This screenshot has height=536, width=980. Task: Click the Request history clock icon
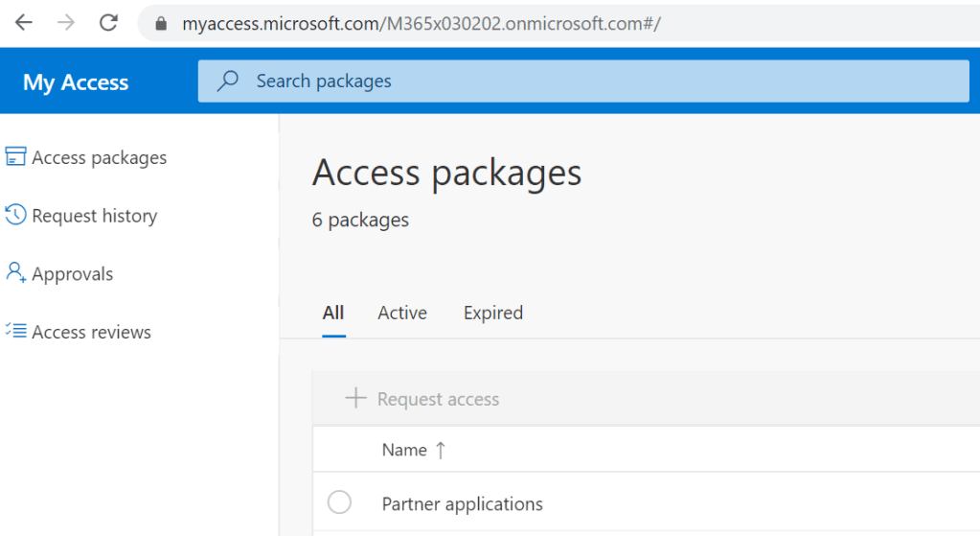tap(15, 215)
